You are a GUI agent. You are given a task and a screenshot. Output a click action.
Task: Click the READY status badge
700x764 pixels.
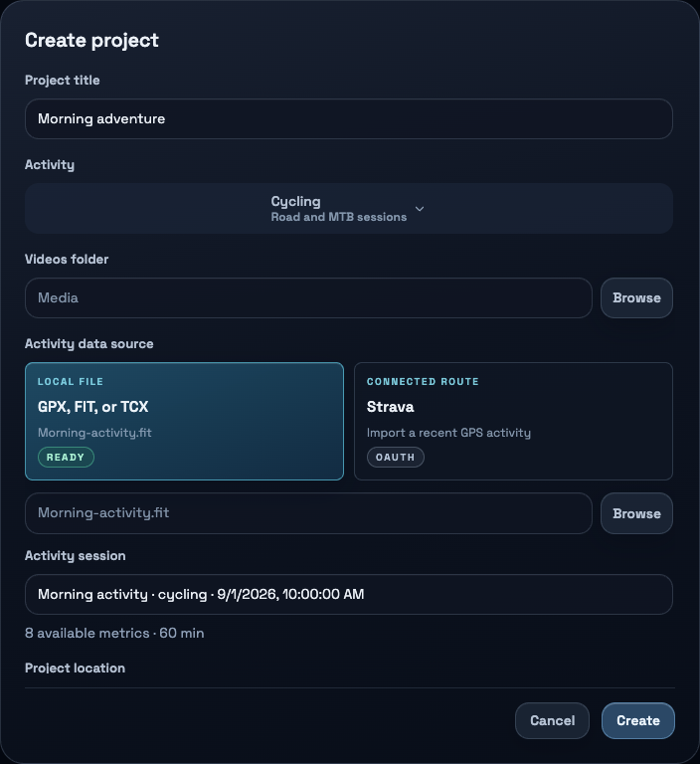tap(66, 457)
